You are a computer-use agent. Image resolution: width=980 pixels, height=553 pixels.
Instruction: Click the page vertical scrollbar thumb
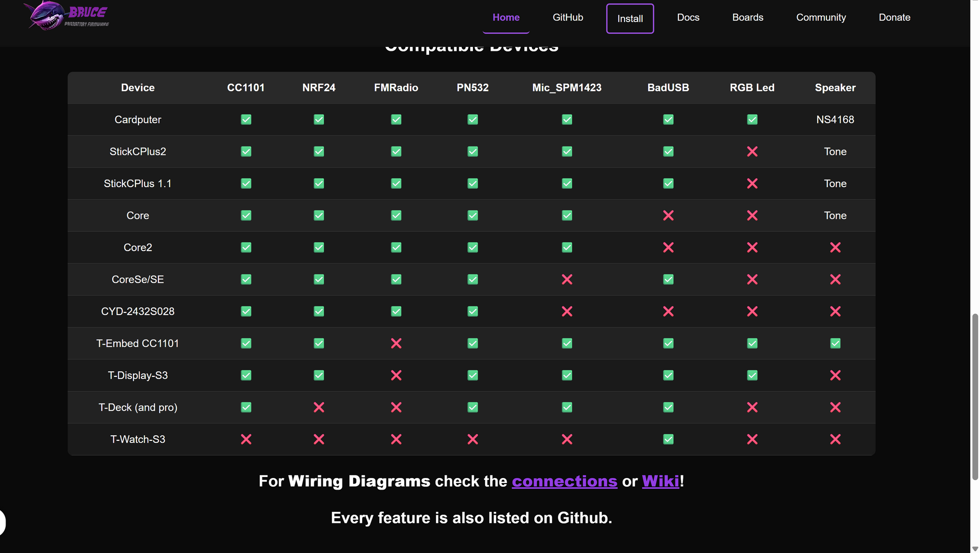pos(974,397)
